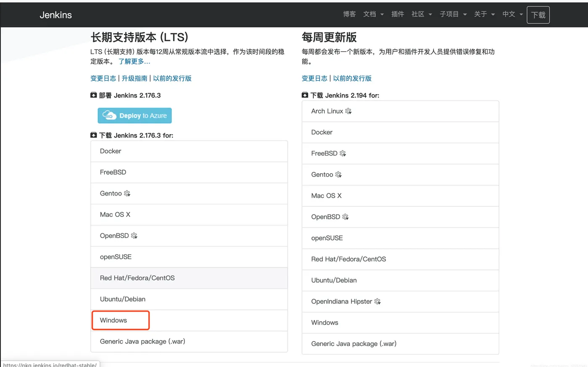Choose Ubuntu/Debian in the weekly 2.194 list

(x=400, y=280)
